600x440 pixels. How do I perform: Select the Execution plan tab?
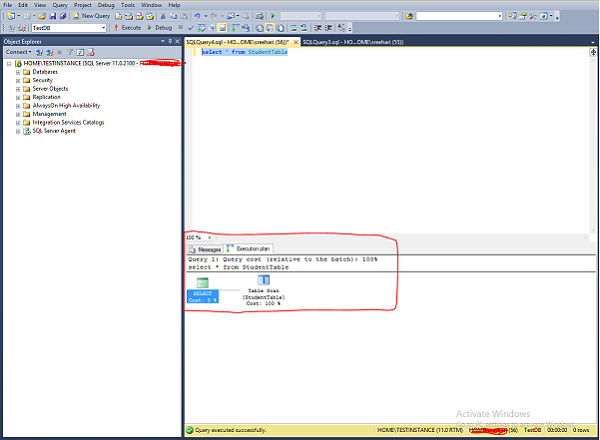[x=249, y=249]
